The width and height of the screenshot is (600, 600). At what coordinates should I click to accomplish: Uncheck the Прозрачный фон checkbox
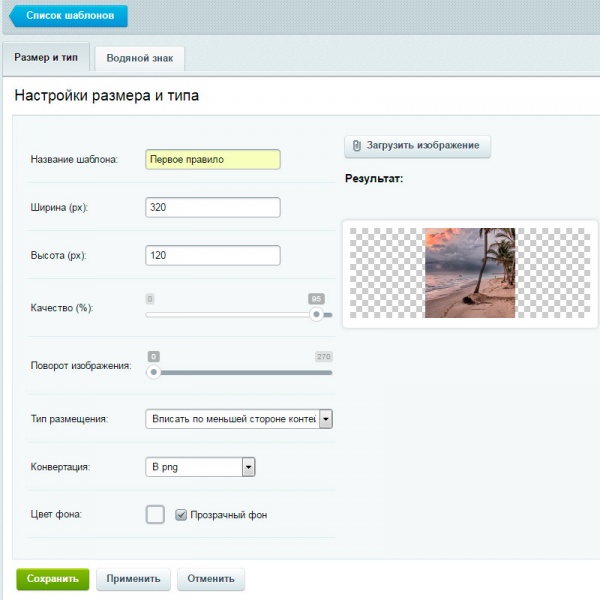[181, 515]
